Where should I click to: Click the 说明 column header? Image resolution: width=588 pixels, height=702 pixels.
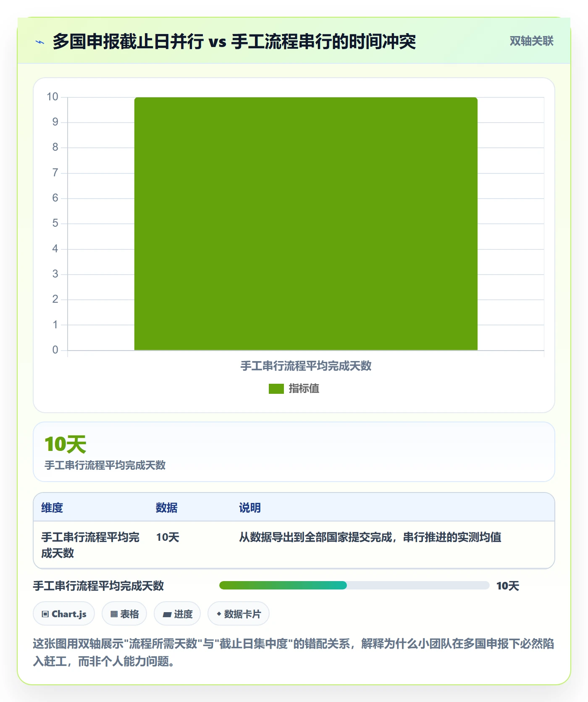pyautogui.click(x=250, y=508)
